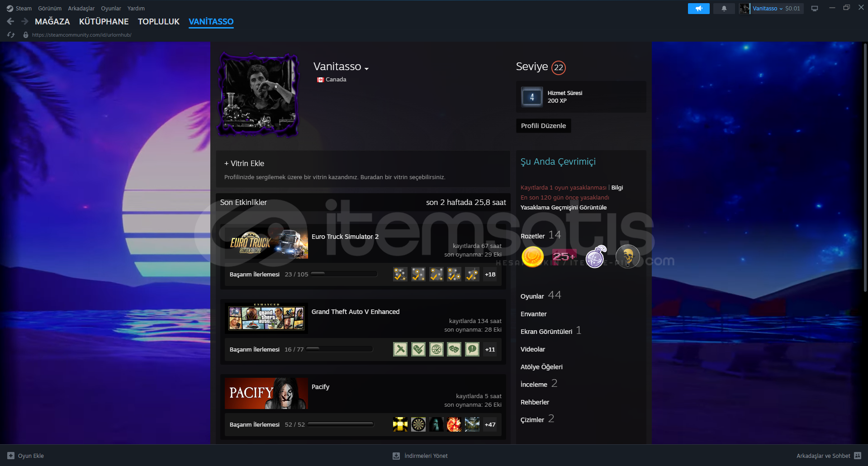Reload the page using the refresh icon
Screen dimensions: 868x466
click(x=11, y=35)
